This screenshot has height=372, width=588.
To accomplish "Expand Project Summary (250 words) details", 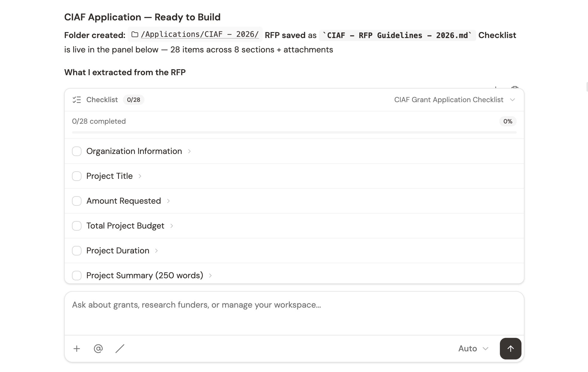I will [210, 275].
